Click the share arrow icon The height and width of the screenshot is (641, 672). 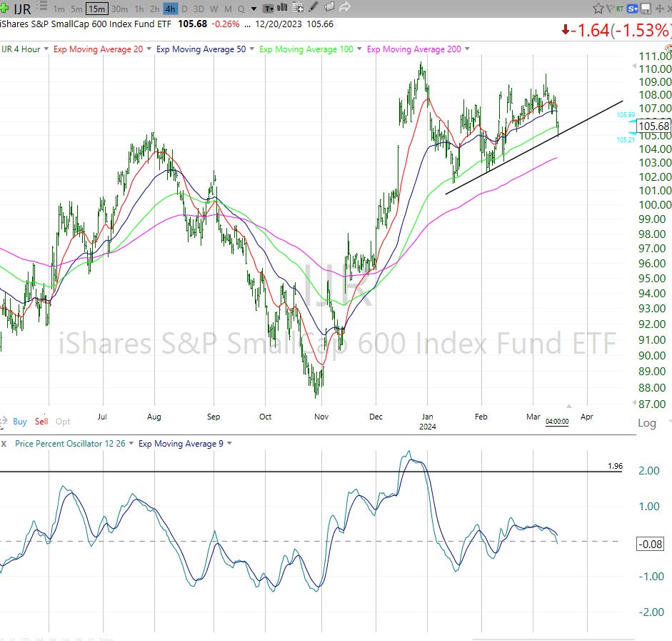[345, 7]
